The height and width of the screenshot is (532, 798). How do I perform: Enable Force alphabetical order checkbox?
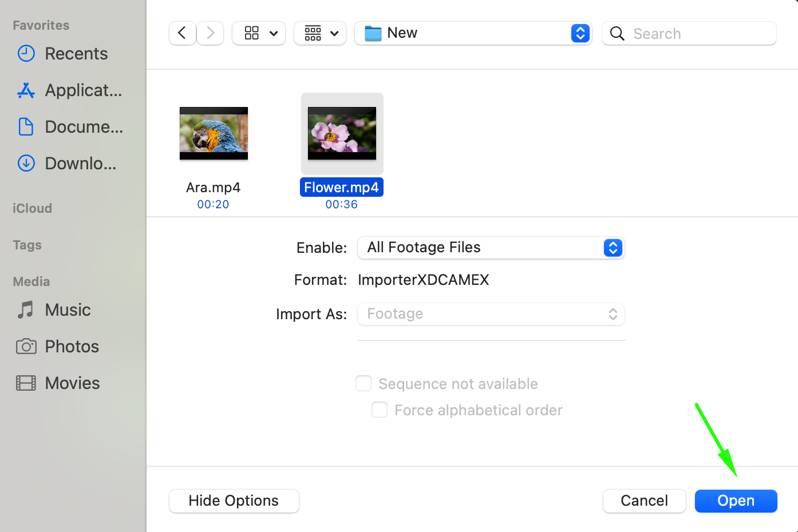click(380, 410)
